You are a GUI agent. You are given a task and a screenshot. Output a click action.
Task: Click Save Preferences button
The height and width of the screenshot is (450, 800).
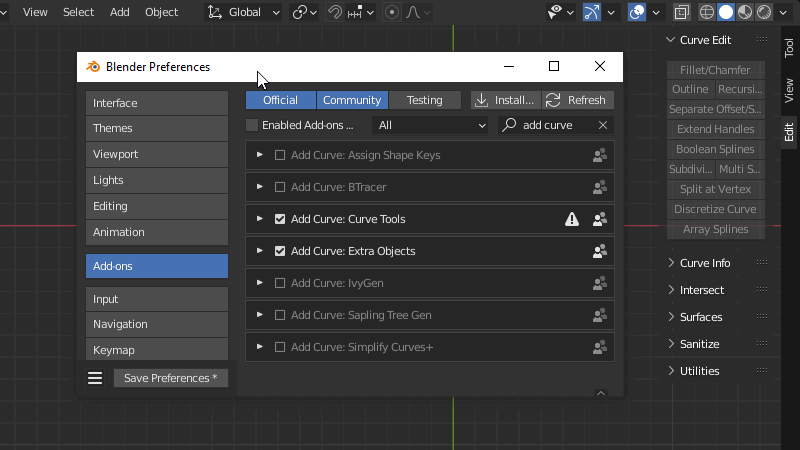pyautogui.click(x=170, y=378)
